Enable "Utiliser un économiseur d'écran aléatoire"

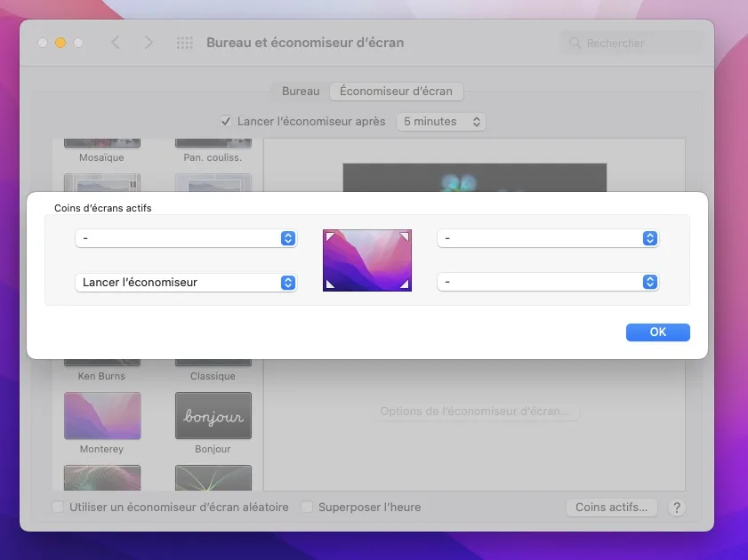tap(58, 507)
